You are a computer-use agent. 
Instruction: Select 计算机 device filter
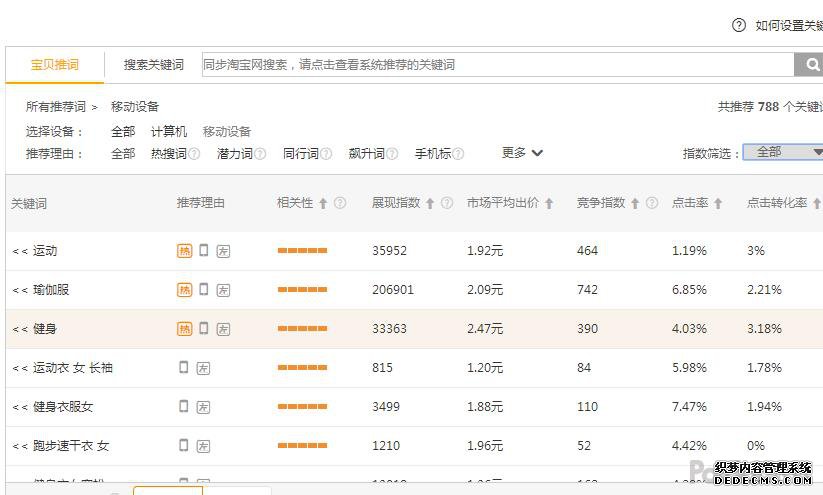click(168, 132)
